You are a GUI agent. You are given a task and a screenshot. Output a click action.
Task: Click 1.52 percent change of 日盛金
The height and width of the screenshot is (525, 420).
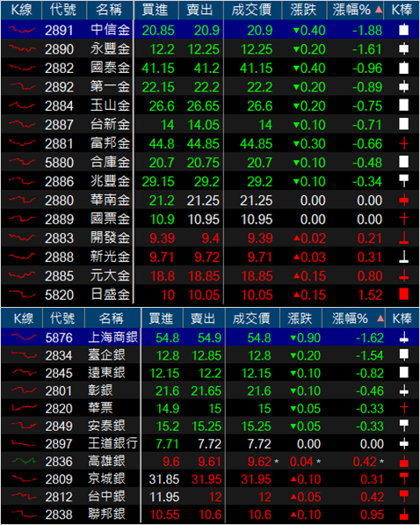click(370, 295)
